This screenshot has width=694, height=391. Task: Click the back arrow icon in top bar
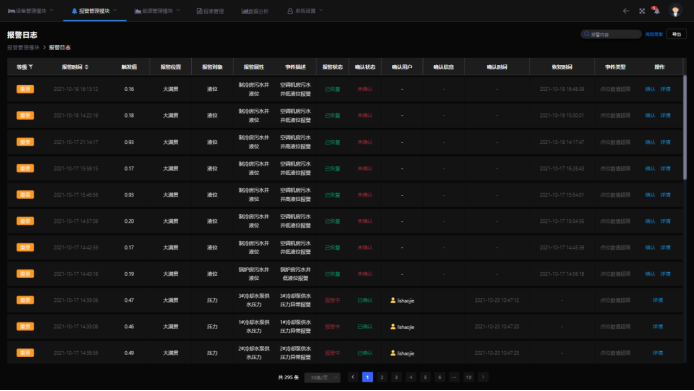pos(626,11)
